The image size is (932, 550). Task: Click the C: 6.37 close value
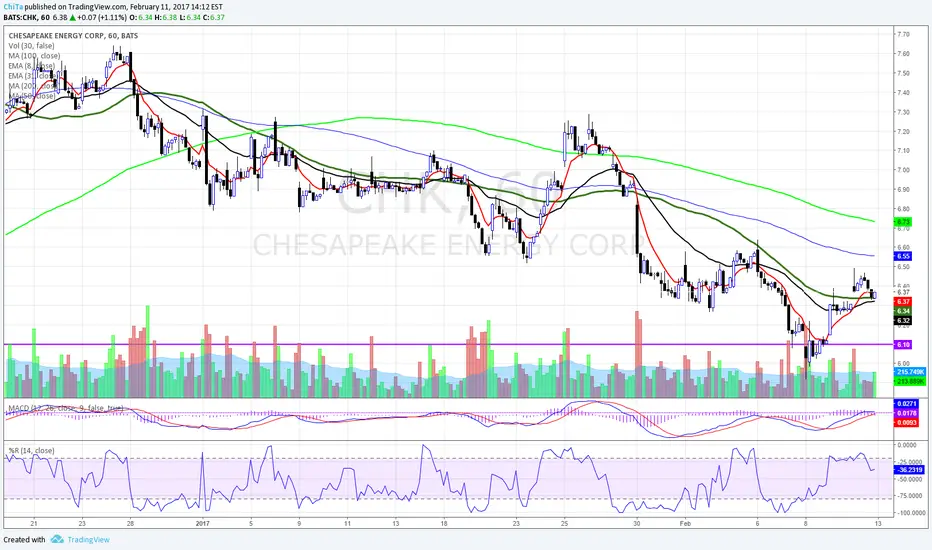tap(213, 17)
